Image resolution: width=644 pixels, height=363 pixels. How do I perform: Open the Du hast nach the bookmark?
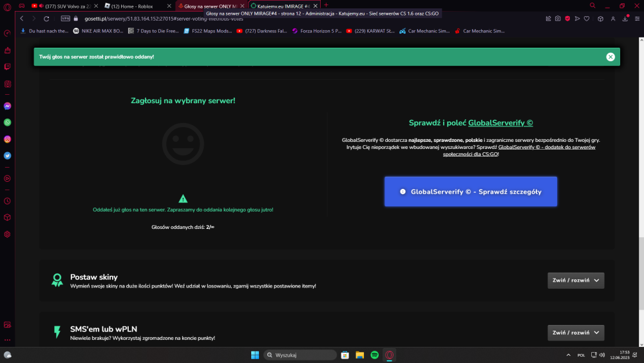pyautogui.click(x=44, y=31)
